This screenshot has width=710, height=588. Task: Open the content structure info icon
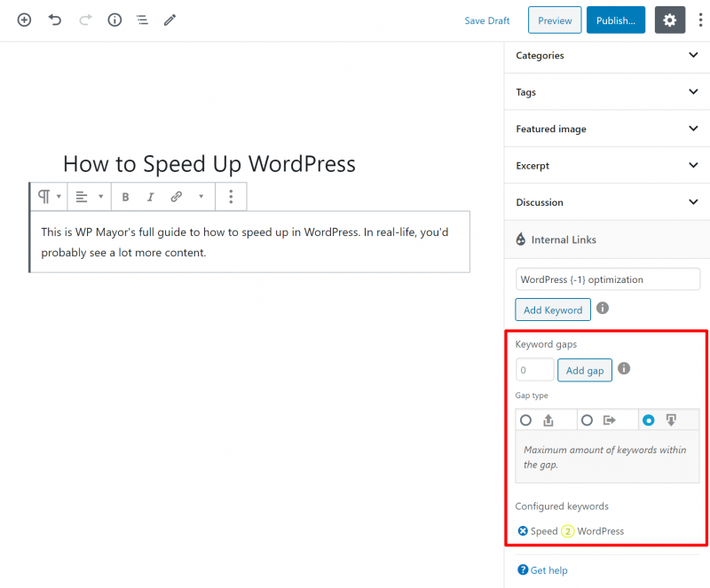pyautogui.click(x=114, y=20)
